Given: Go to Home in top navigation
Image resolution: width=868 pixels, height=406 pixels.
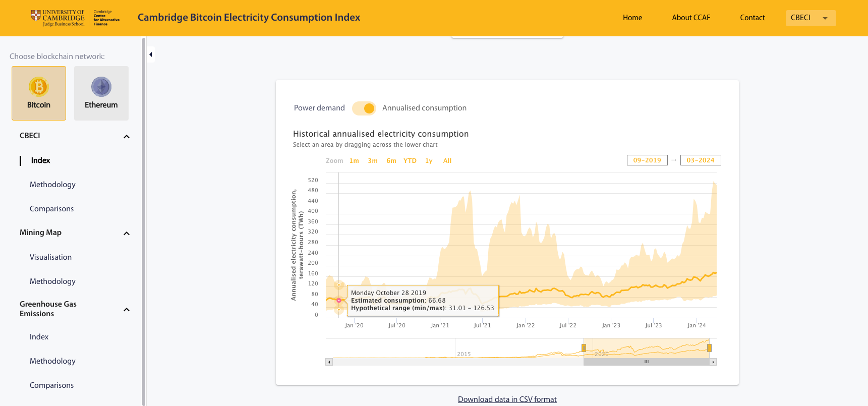Looking at the screenshot, I should pos(632,18).
